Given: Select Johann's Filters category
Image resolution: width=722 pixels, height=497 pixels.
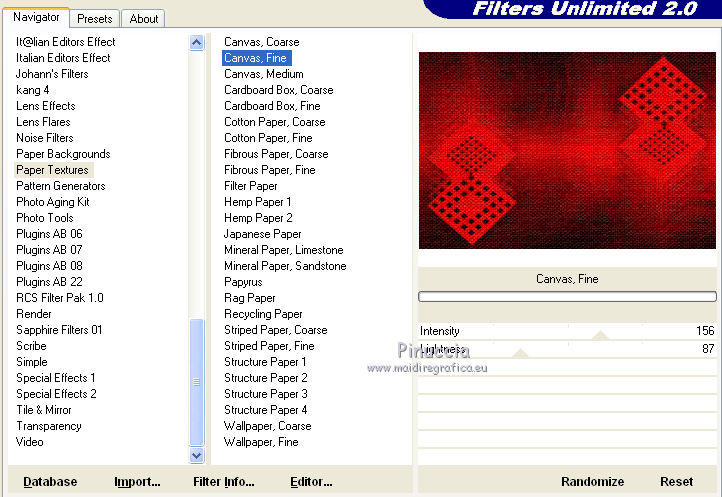Looking at the screenshot, I should [x=52, y=74].
